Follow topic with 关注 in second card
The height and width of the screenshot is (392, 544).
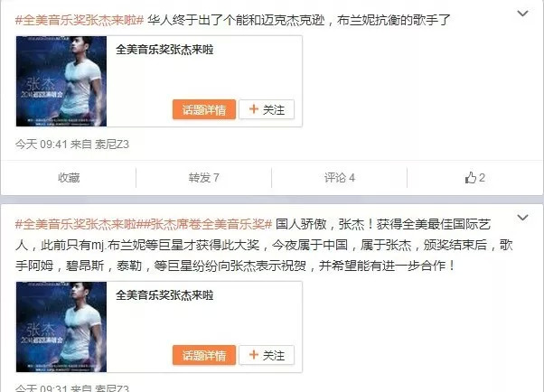point(267,355)
